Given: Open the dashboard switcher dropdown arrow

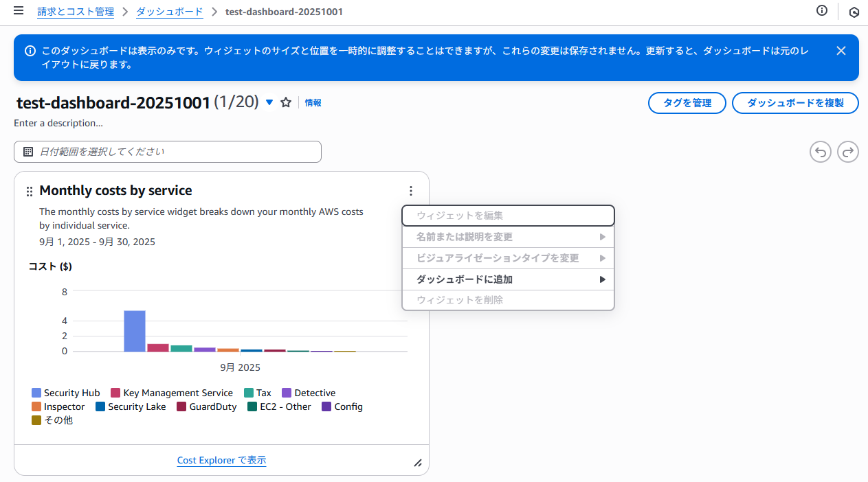Looking at the screenshot, I should coord(269,102).
